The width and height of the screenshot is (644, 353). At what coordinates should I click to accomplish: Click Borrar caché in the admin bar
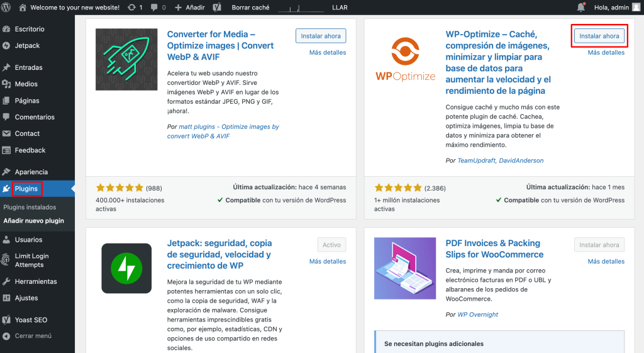tap(250, 8)
